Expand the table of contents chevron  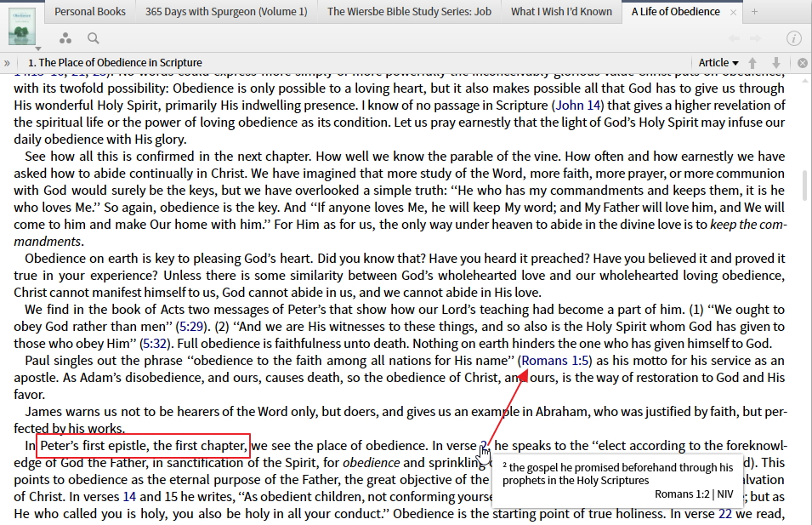click(x=7, y=63)
